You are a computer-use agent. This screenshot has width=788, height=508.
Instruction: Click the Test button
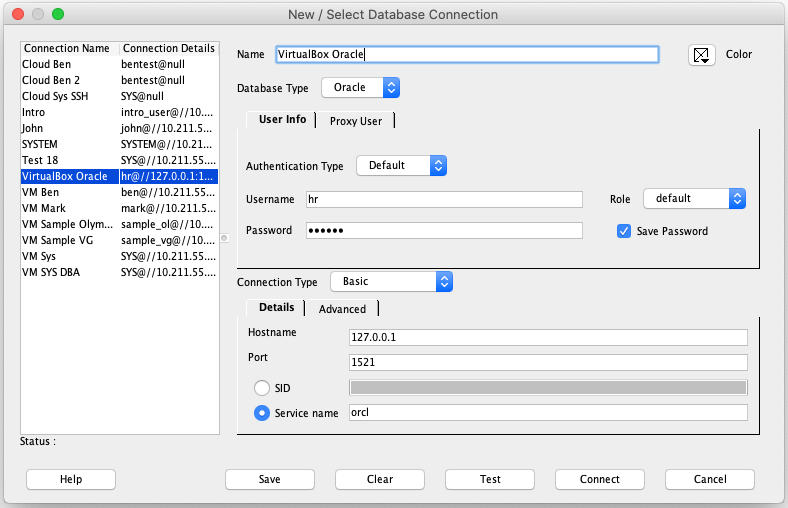[x=490, y=480]
